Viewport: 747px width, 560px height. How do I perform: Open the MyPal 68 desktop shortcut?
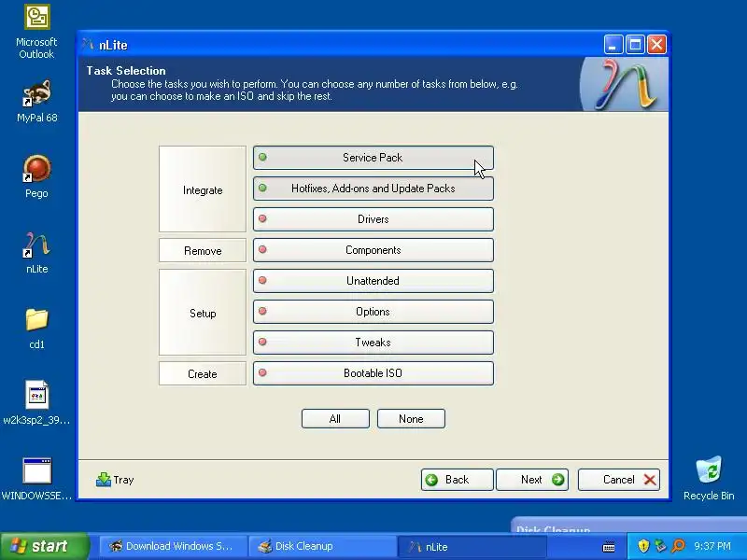[36, 102]
